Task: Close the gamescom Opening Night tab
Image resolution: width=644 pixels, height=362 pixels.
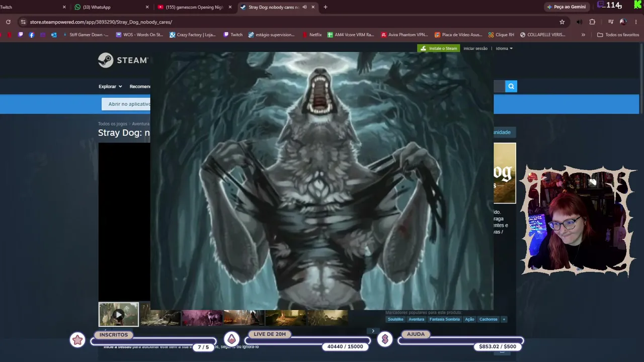Action: pyautogui.click(x=230, y=7)
